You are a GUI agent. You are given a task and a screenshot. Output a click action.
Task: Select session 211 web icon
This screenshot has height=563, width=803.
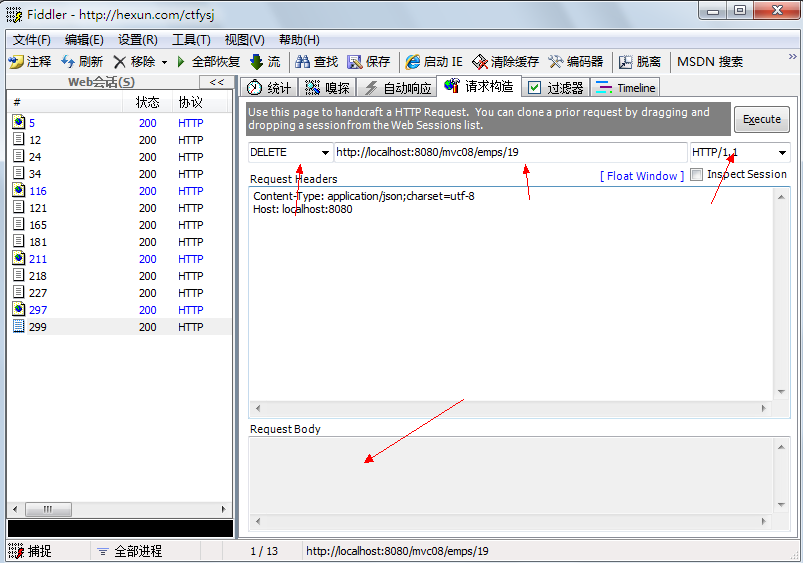[x=19, y=258]
